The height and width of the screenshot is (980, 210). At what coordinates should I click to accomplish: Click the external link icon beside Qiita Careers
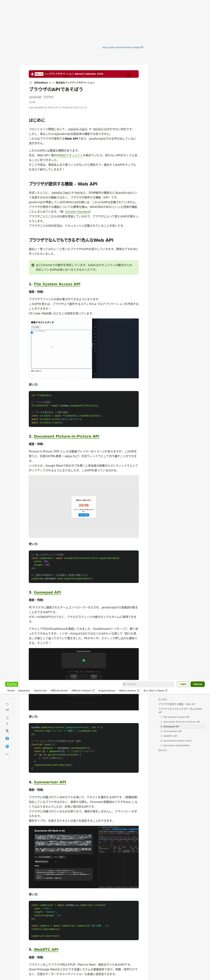[138, 690]
